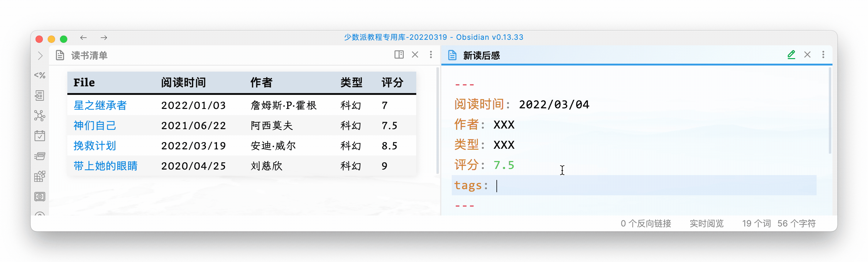Click the quick switcher document icon
This screenshot has height=262, width=868.
click(40, 95)
